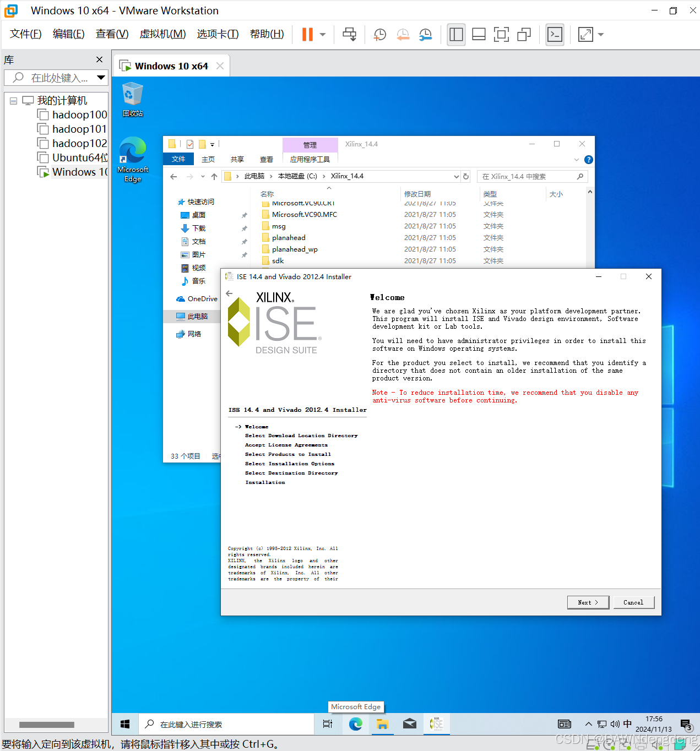Image resolution: width=700 pixels, height=751 pixels.
Task: Switch to the 主页 ribbon tab
Action: [208, 159]
